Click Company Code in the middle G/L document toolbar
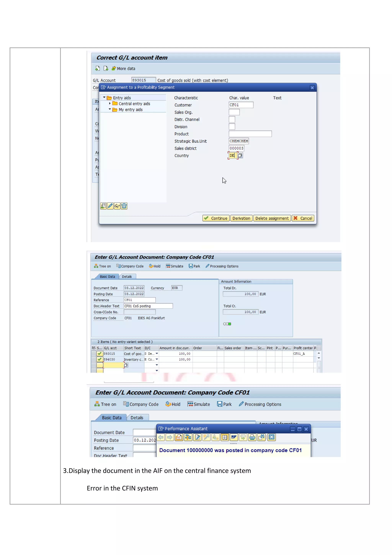 (130, 266)
